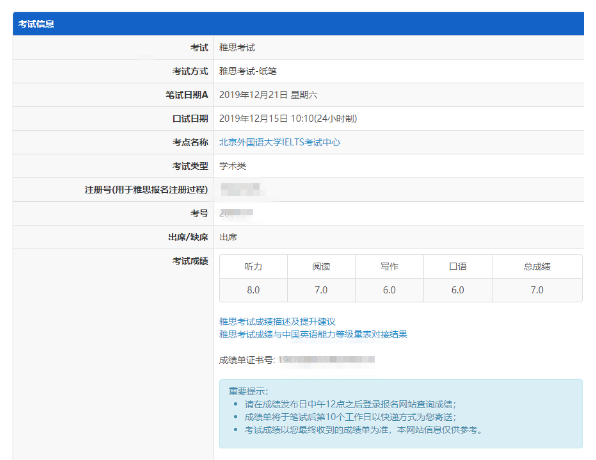Click the blurred 成绩单证书号 number
The image size is (596, 460).
pos(327,360)
